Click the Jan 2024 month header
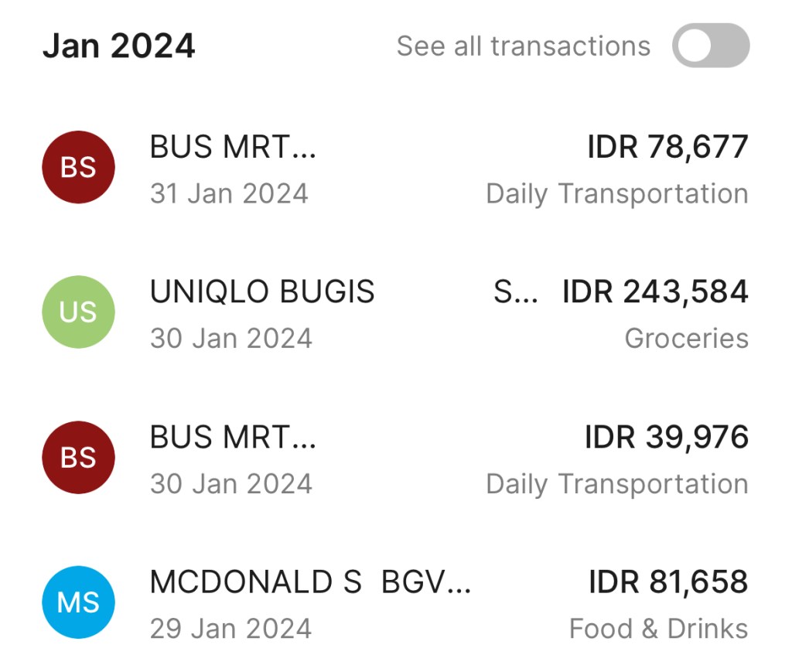The image size is (792, 672). pos(118,46)
